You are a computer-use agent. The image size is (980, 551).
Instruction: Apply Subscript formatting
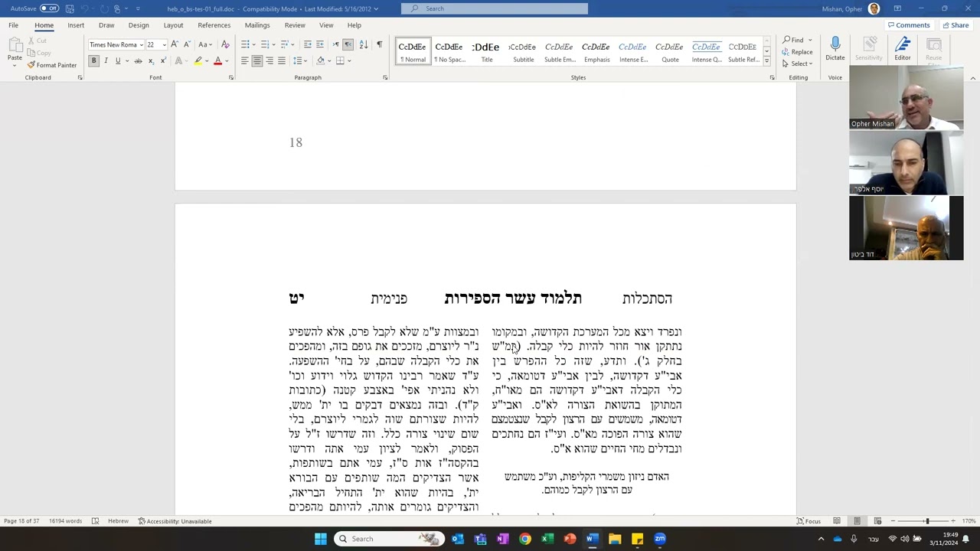tap(151, 60)
